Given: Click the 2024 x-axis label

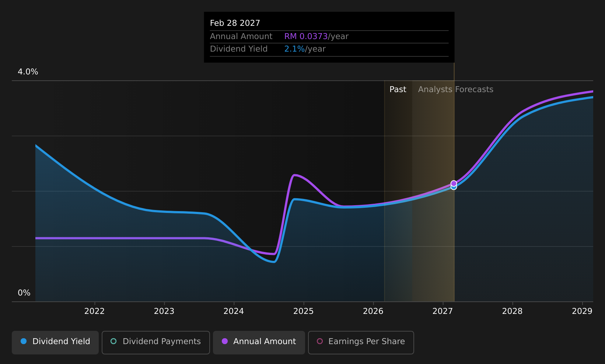Looking at the screenshot, I should click(234, 311).
